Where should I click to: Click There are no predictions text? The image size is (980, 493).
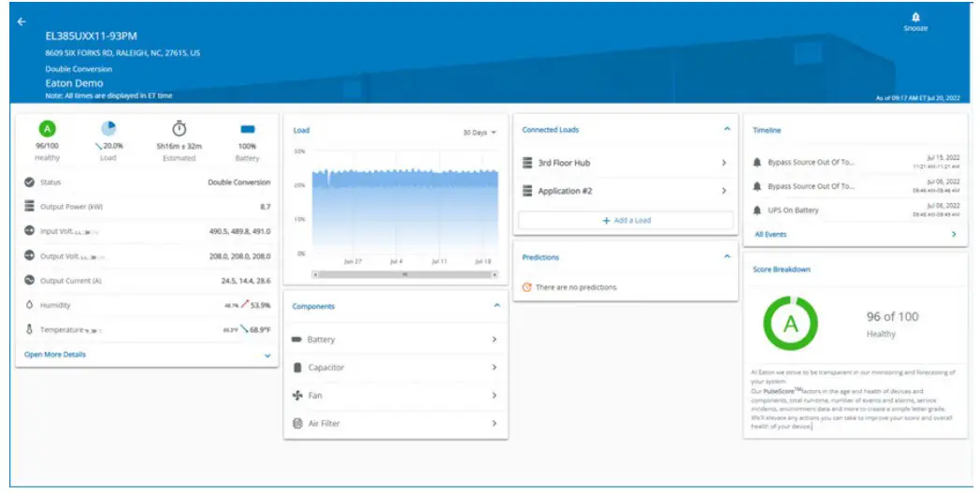576,287
